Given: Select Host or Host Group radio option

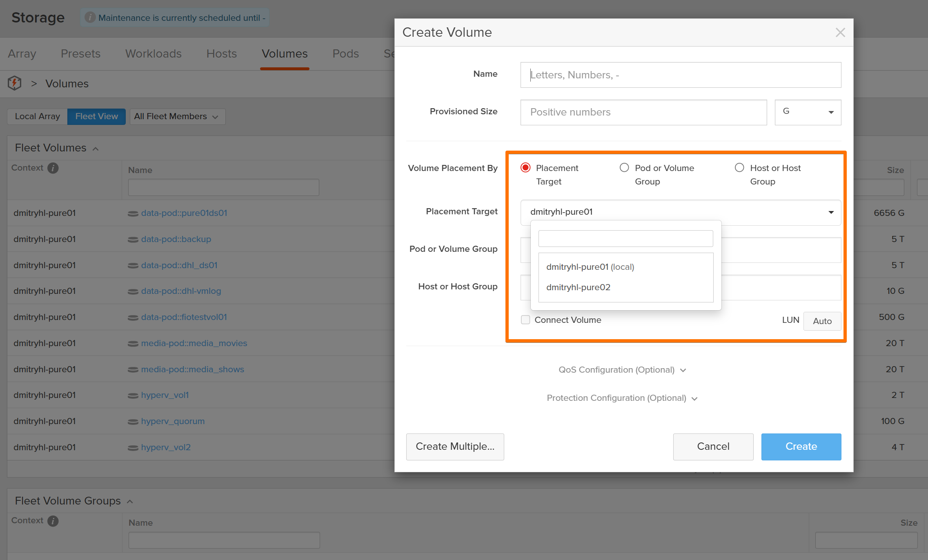Looking at the screenshot, I should (739, 168).
